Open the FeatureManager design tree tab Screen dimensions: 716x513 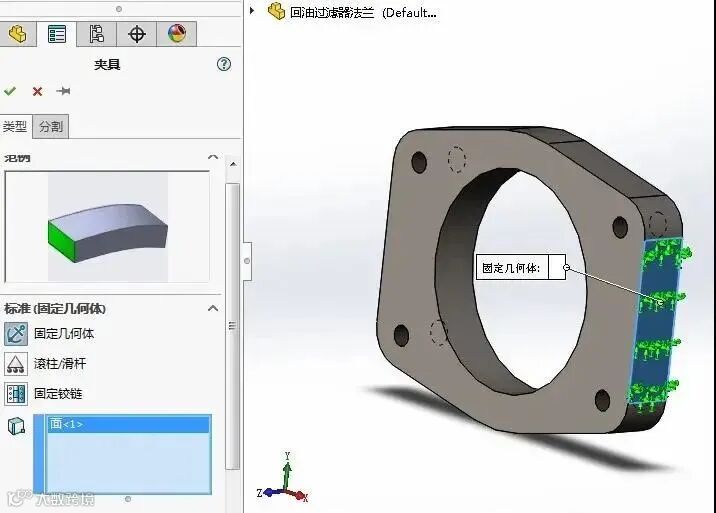[17, 34]
